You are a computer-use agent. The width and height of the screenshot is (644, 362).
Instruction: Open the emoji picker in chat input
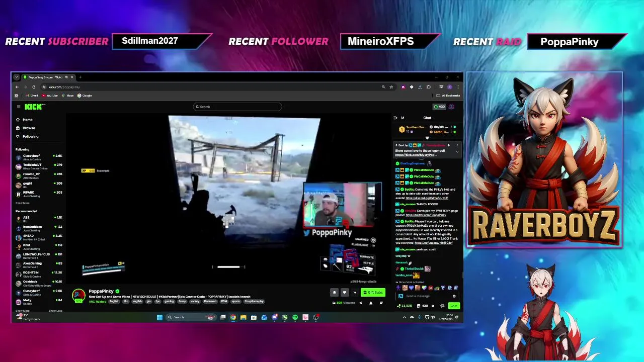[x=454, y=296]
